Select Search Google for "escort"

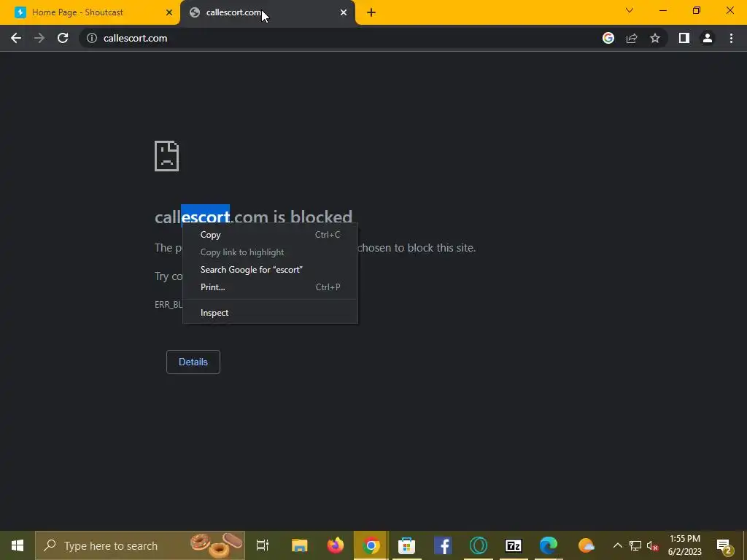click(x=270, y=270)
